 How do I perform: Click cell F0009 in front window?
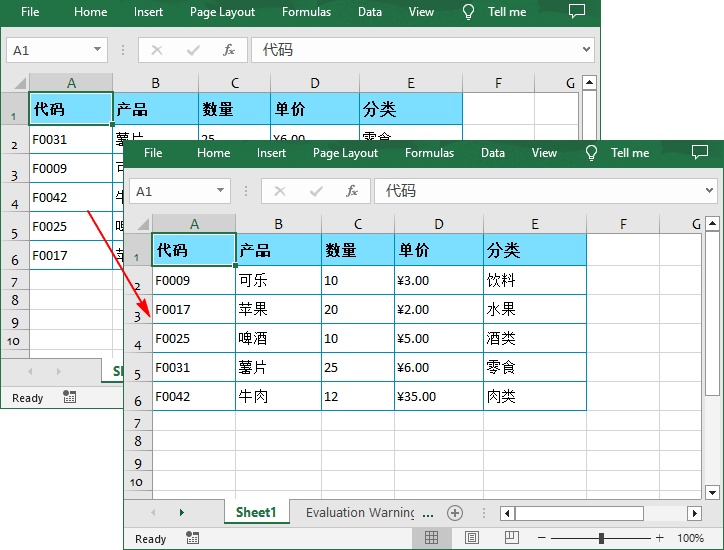[194, 280]
